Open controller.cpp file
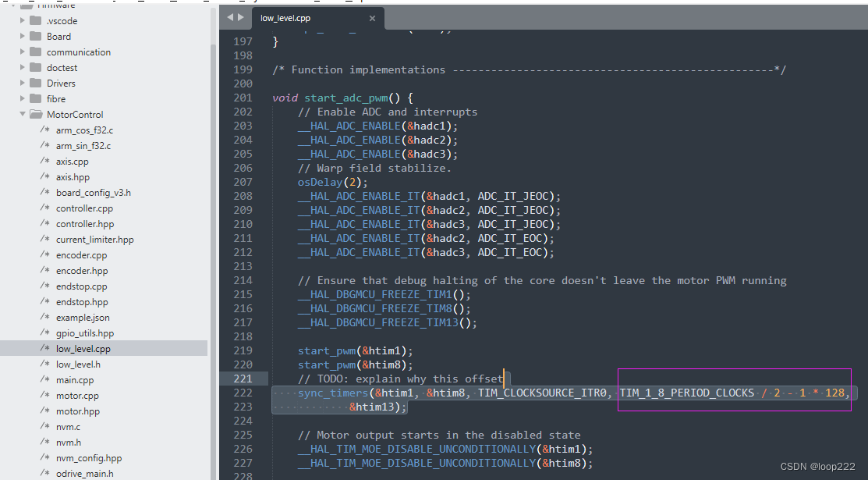The width and height of the screenshot is (868, 480). point(84,208)
